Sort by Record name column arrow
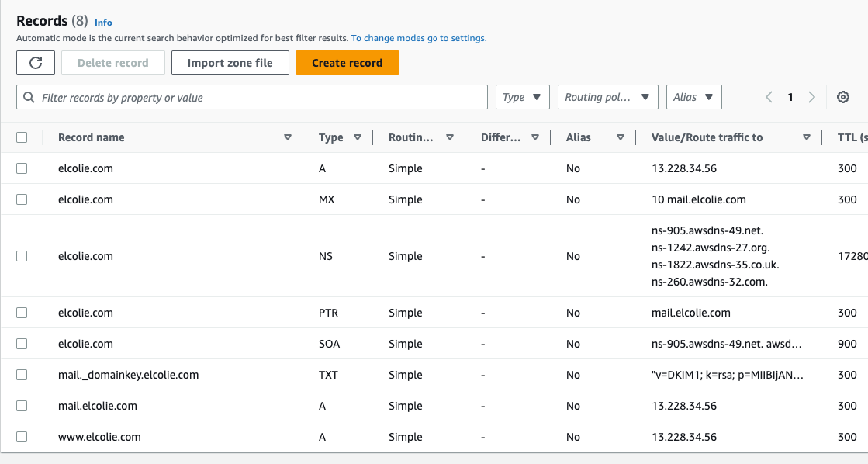This screenshot has height=464, width=868. click(x=288, y=137)
